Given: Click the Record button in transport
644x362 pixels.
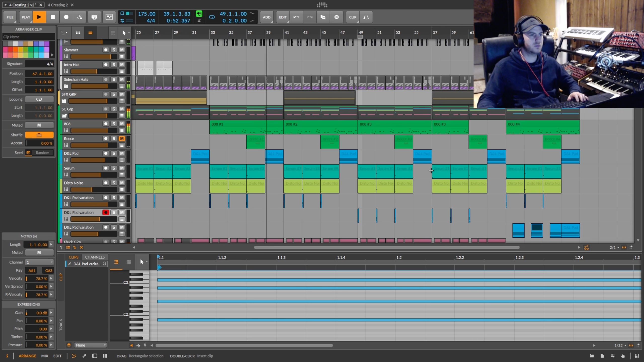Looking at the screenshot, I should pos(66,17).
